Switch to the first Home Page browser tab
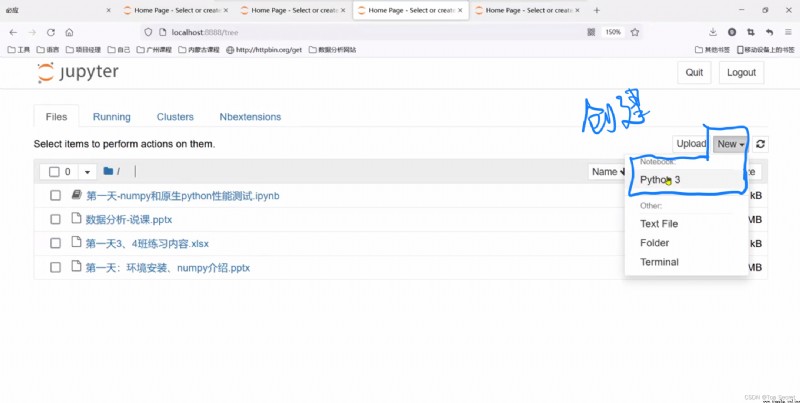 click(x=176, y=10)
